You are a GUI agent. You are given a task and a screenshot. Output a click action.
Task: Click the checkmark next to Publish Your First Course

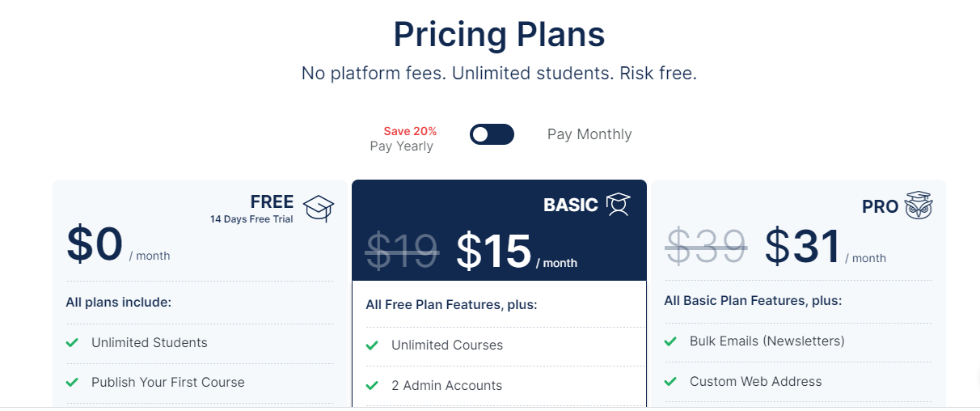[x=72, y=382]
